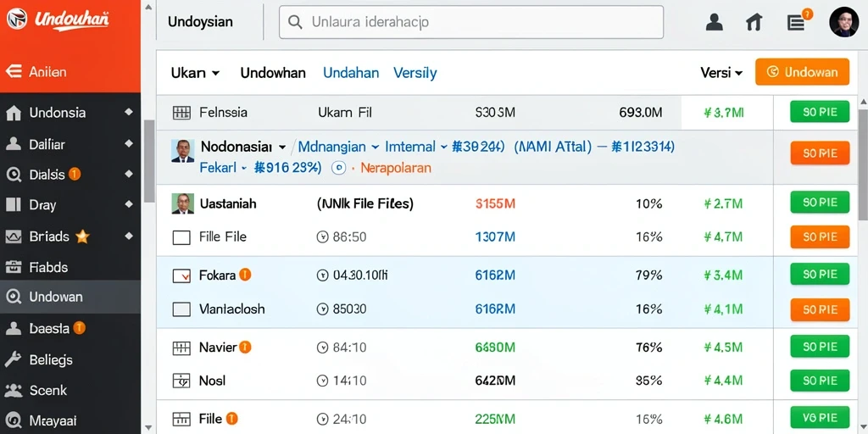Expand the Dialsis sidebar item arrow
This screenshot has width=868, height=434.
tap(129, 174)
